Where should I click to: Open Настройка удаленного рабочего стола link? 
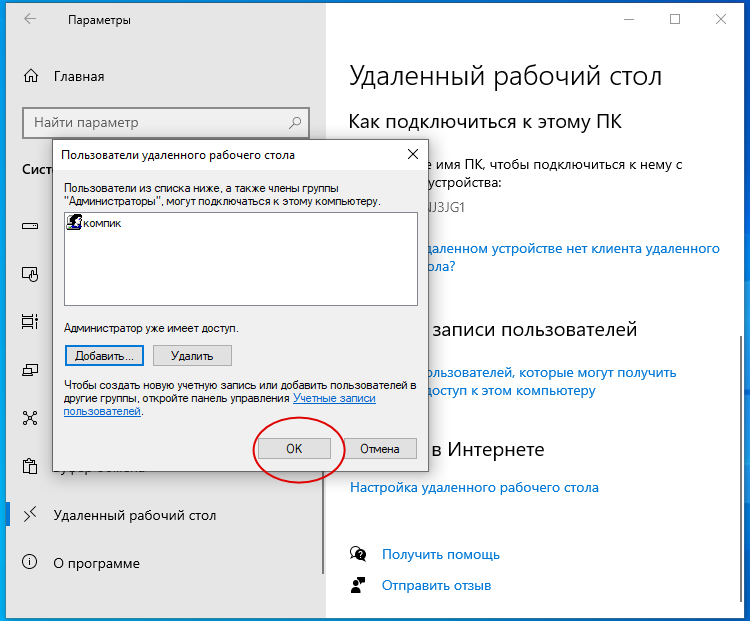(474, 488)
